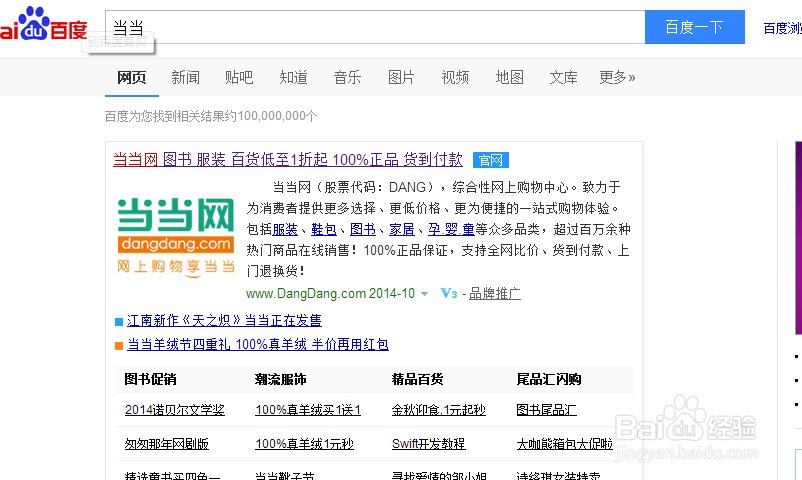802x480 pixels.
Task: Open the Swift开发教程 link
Action: [x=428, y=444]
